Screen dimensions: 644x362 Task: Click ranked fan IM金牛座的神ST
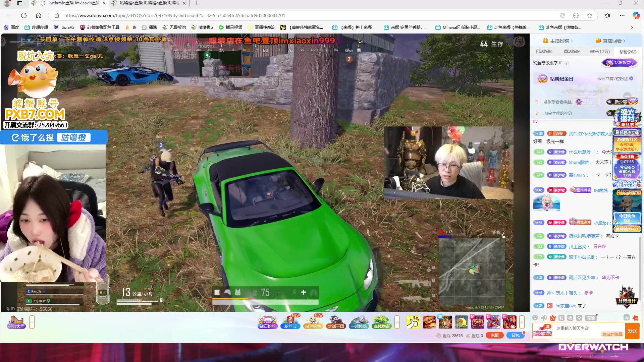(558, 113)
